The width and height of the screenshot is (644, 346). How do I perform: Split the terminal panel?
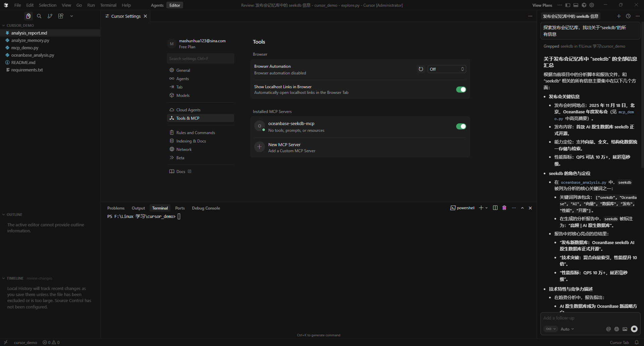pos(495,208)
